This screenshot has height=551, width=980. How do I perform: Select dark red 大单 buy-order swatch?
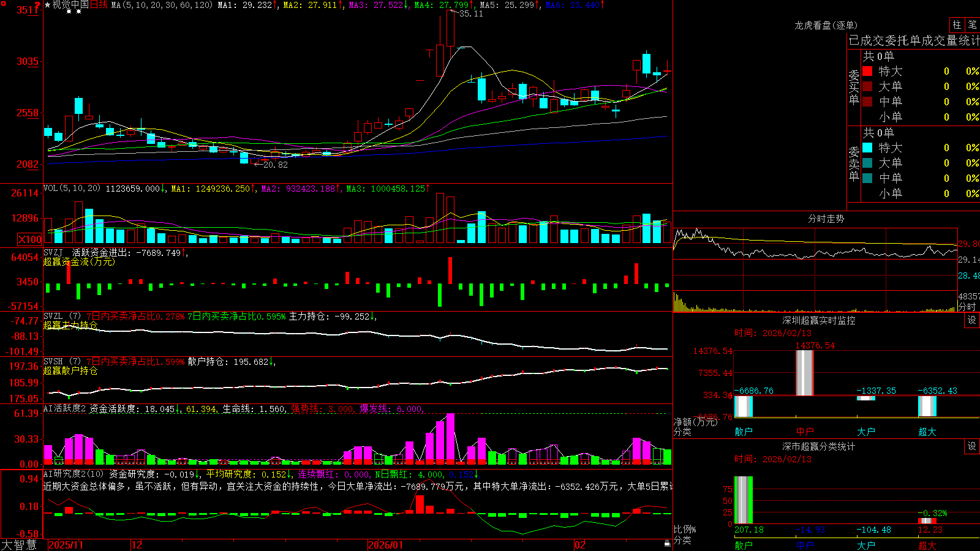click(x=867, y=86)
